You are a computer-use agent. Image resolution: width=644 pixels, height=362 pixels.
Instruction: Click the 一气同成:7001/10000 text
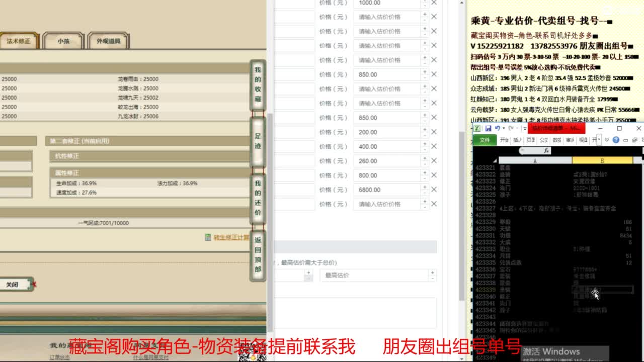[x=103, y=223]
